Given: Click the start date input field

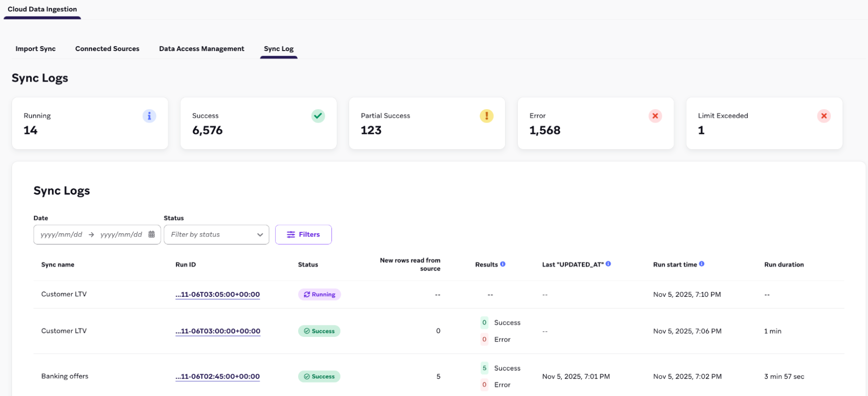Looking at the screenshot, I should (x=61, y=234).
